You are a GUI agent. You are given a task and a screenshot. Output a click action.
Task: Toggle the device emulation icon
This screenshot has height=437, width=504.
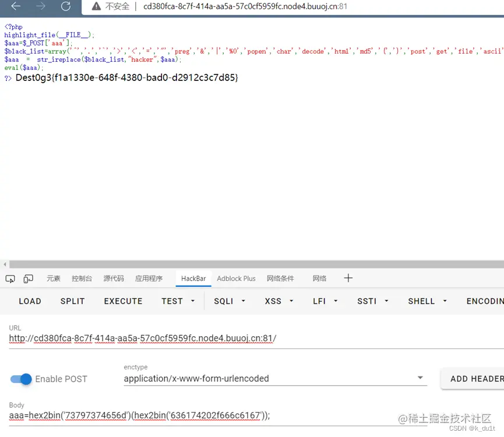click(x=29, y=279)
